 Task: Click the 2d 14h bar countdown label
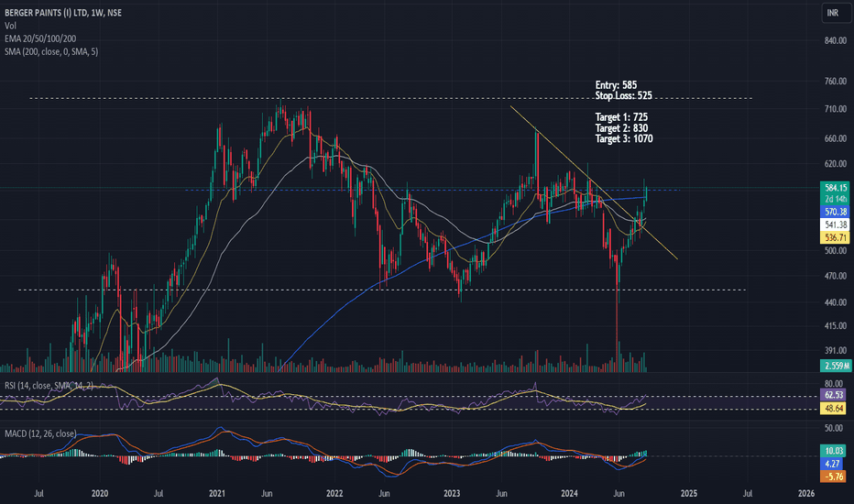click(835, 199)
